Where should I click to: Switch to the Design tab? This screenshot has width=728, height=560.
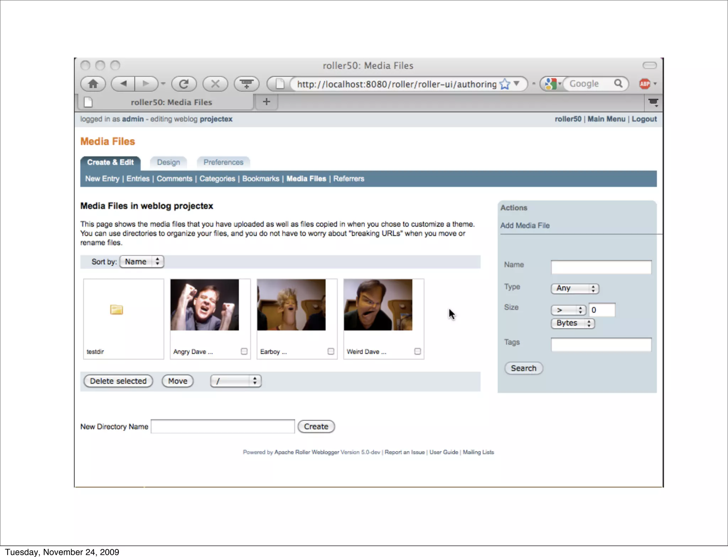coord(168,162)
